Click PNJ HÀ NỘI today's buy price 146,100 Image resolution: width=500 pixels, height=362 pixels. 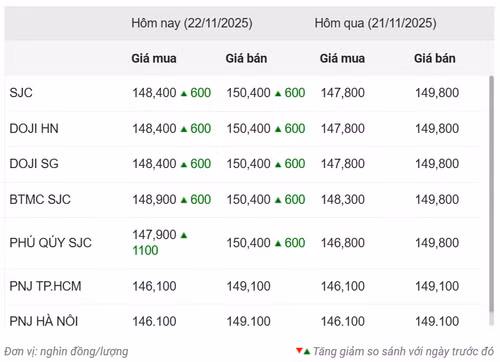click(x=154, y=321)
